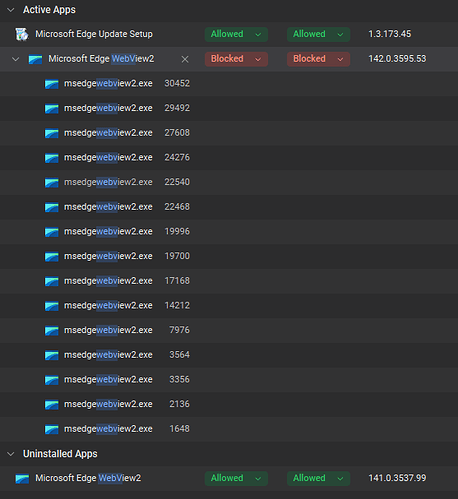The image size is (458, 499).
Task: Click icon of process 3564
Action: pyautogui.click(x=52, y=355)
